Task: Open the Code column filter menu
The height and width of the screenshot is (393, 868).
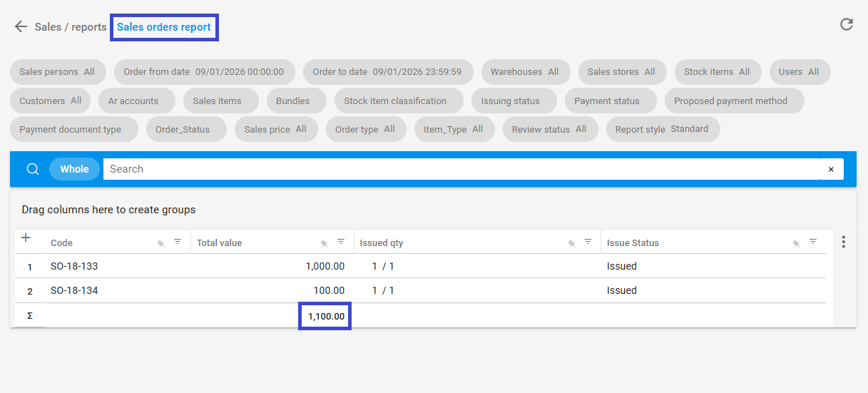Action: (178, 242)
